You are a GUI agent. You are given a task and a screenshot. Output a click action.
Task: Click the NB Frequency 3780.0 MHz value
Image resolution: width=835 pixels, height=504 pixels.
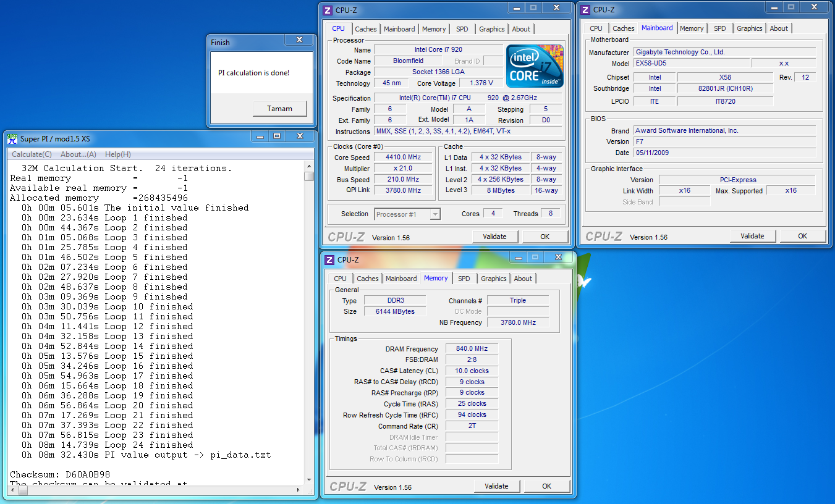[518, 322]
